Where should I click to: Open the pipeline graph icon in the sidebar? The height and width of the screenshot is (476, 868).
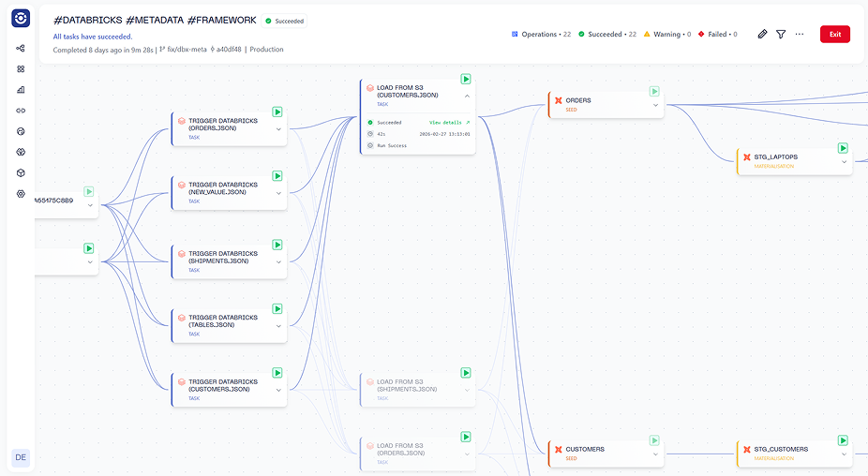[x=21, y=48]
